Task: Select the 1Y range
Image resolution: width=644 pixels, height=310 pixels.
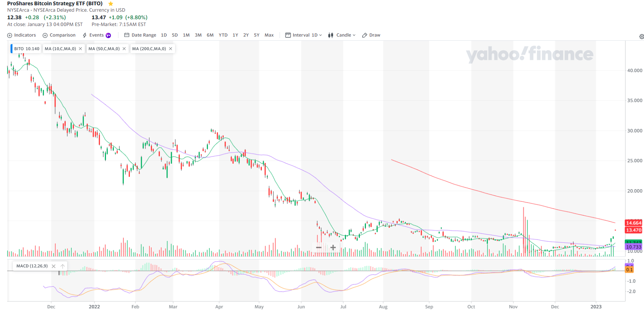Action: [235, 35]
